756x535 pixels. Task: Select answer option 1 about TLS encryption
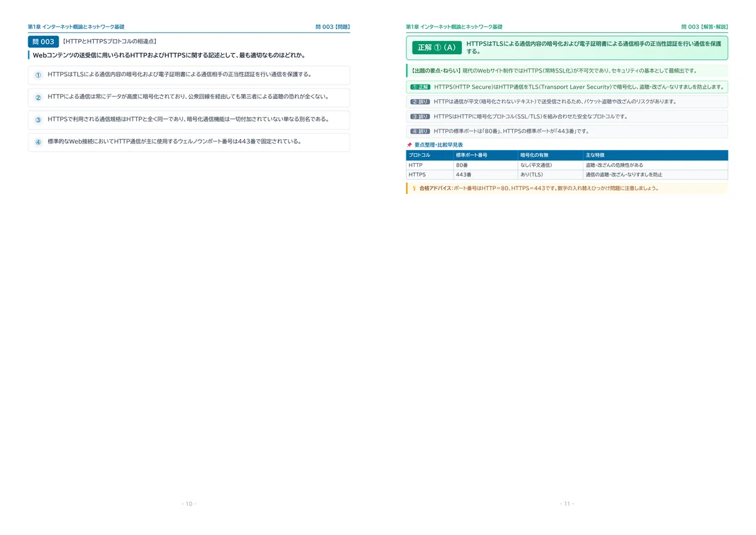pyautogui.click(x=189, y=75)
